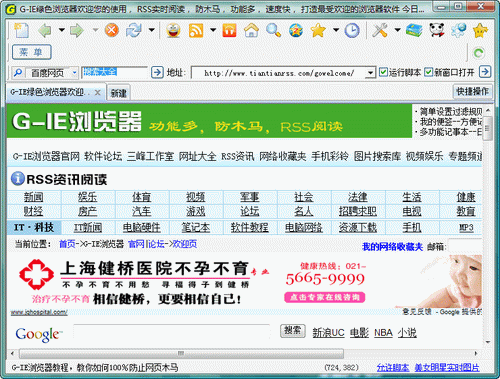Open the 百度网页 search engine dropdown
Image resolution: width=500 pixels, height=379 pixels.
(75, 72)
